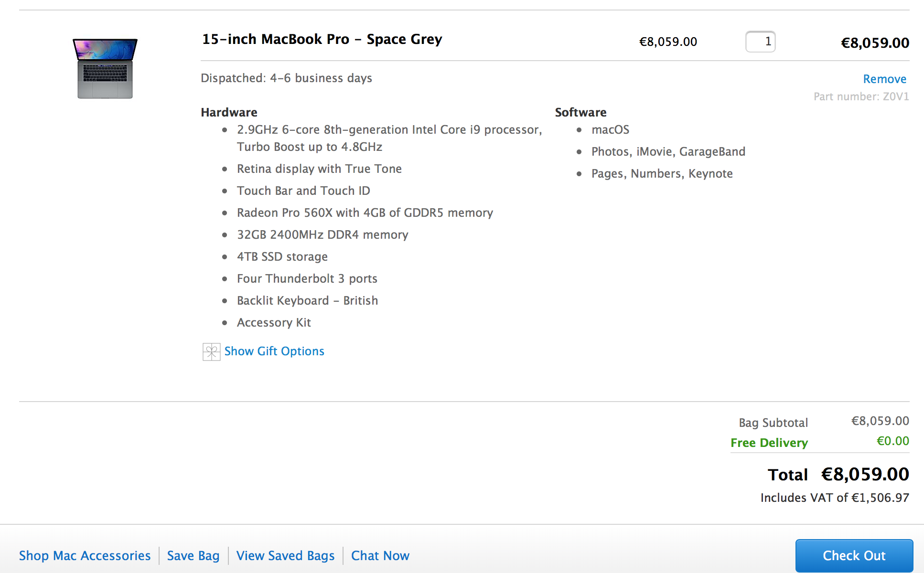Click the Save Bag link
924x573 pixels.
tap(193, 556)
